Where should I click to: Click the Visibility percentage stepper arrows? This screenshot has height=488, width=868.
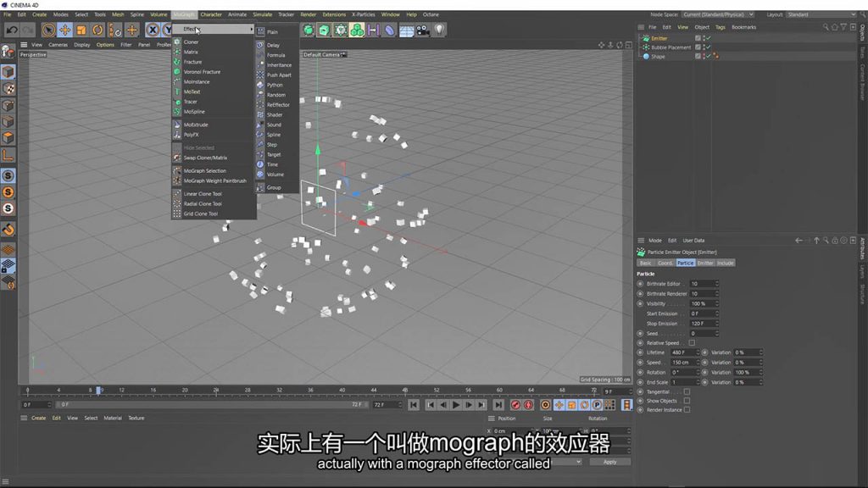[716, 304]
